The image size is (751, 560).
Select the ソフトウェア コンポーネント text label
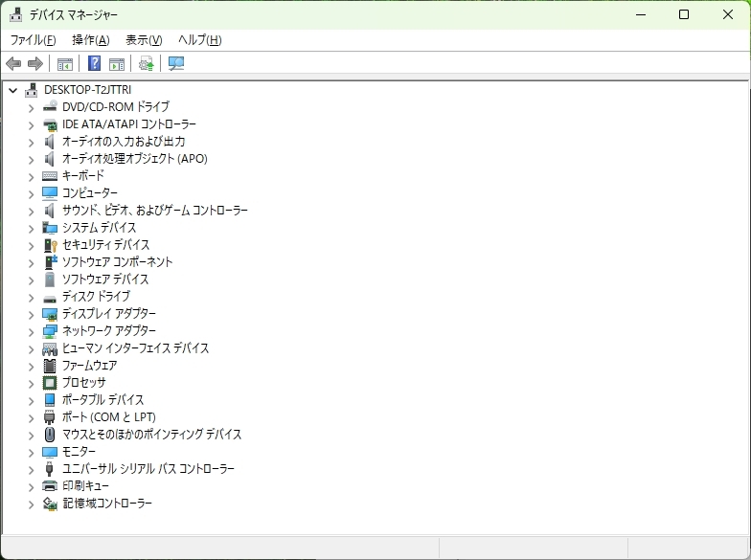pos(117,262)
